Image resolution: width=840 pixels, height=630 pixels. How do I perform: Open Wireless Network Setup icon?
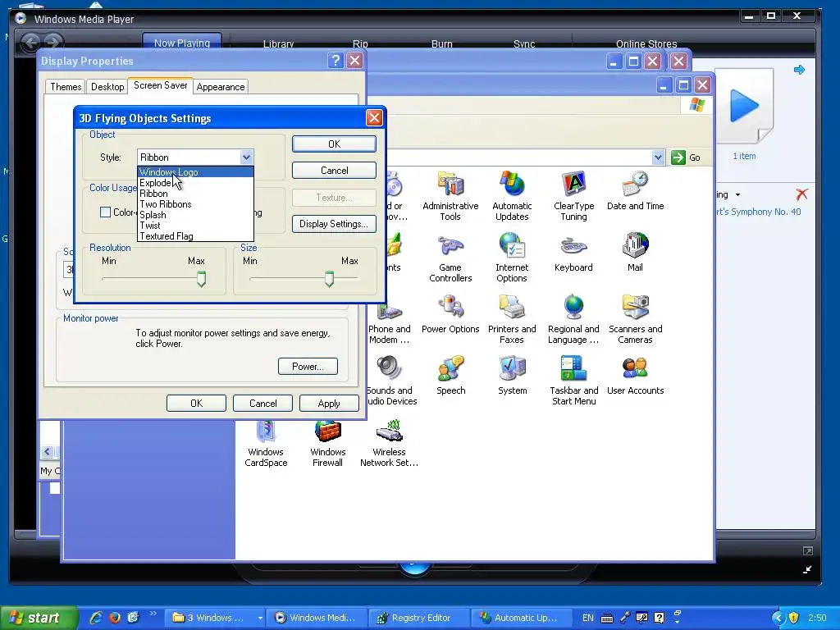click(389, 442)
